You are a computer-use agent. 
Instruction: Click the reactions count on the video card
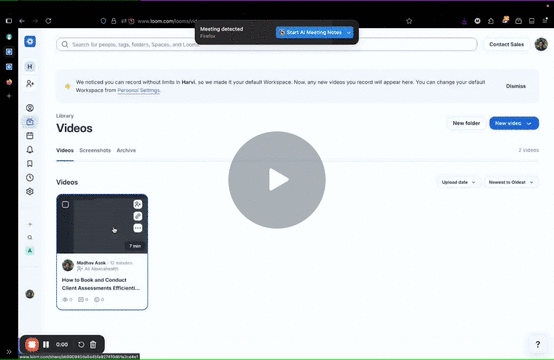(x=99, y=300)
